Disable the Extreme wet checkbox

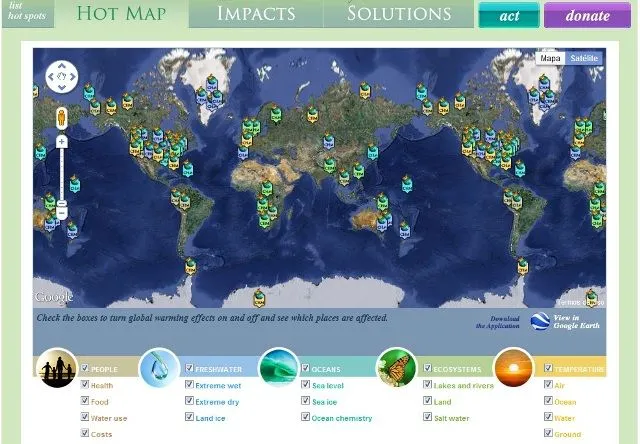point(189,385)
